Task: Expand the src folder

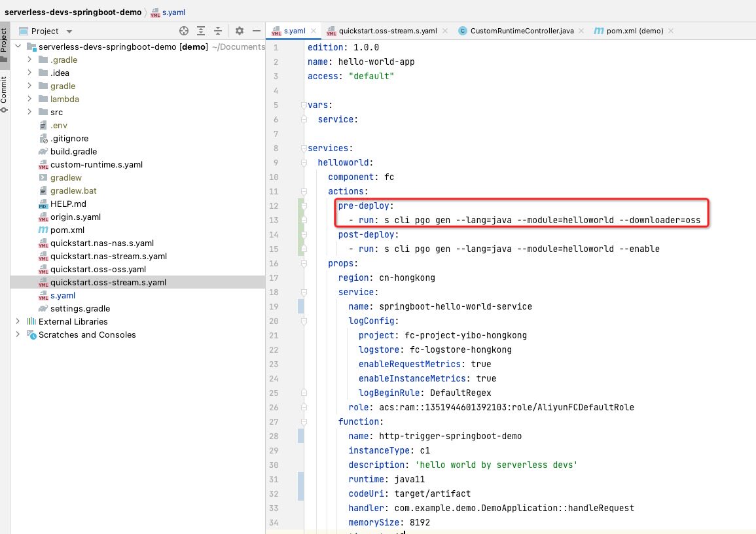Action: pos(29,112)
